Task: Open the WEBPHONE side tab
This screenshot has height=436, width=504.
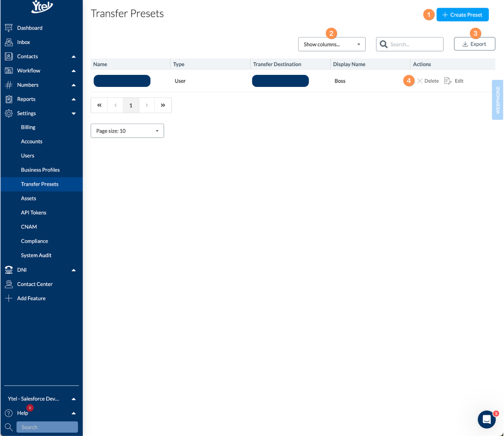Action: tap(498, 100)
